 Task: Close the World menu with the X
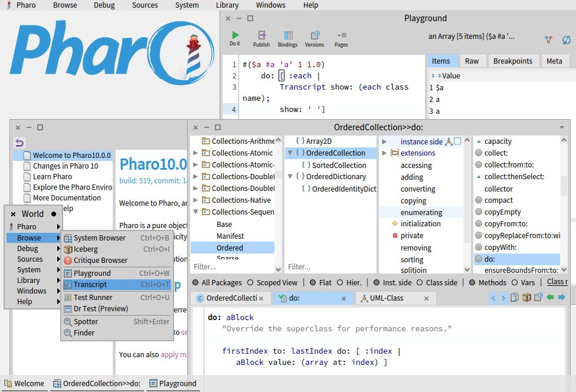[x=13, y=214]
